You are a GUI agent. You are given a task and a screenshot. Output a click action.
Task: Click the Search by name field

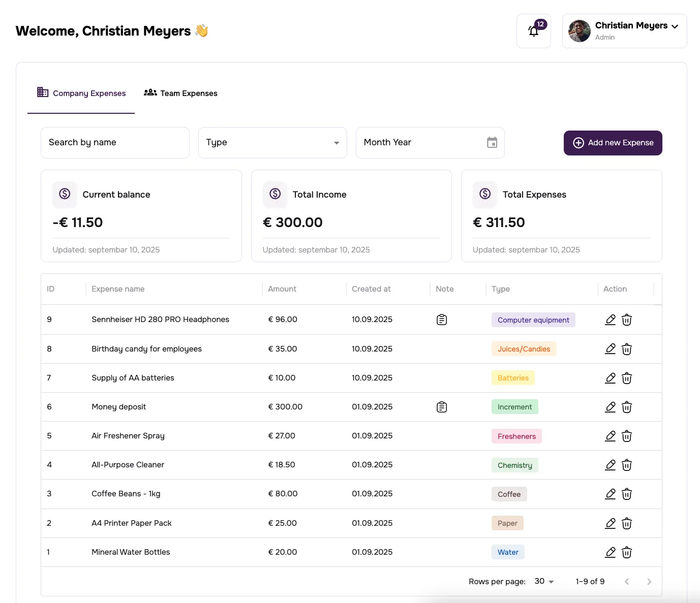pyautogui.click(x=115, y=143)
